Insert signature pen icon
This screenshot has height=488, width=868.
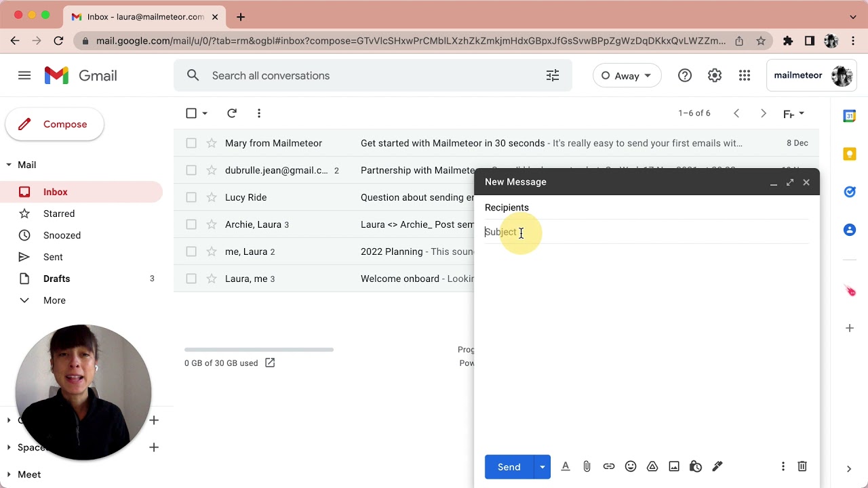coord(717,466)
